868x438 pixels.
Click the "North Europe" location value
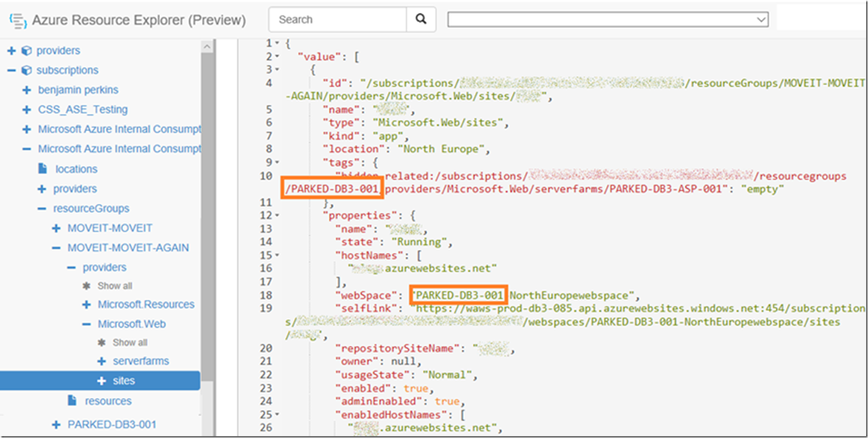click(x=441, y=149)
